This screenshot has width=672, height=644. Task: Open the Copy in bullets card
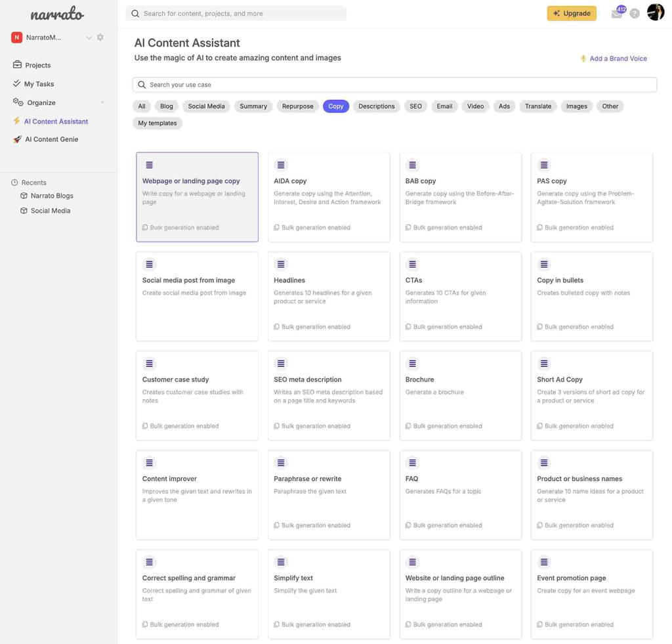(x=592, y=296)
